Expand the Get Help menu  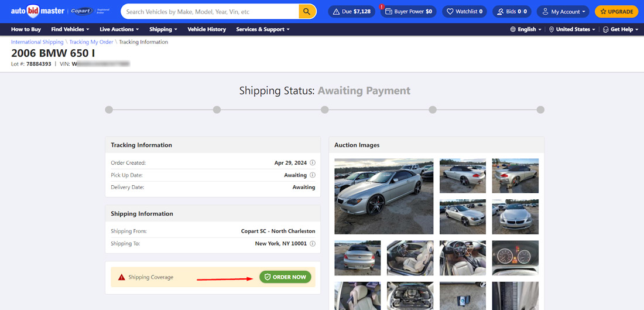coord(621,29)
